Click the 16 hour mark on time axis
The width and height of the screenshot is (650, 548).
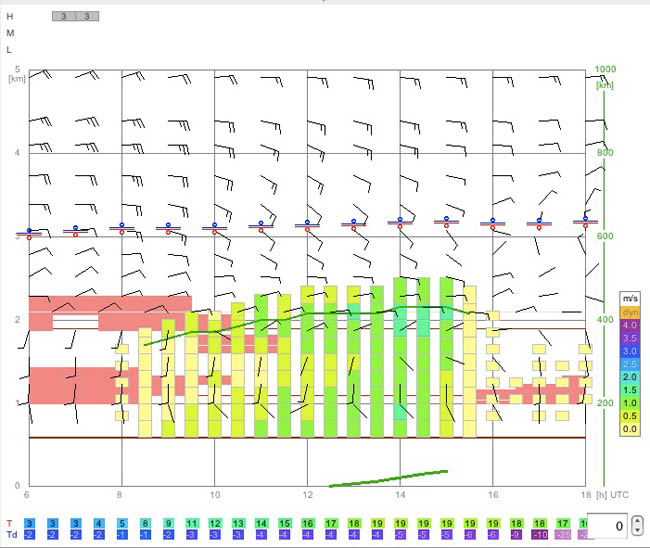point(493,495)
